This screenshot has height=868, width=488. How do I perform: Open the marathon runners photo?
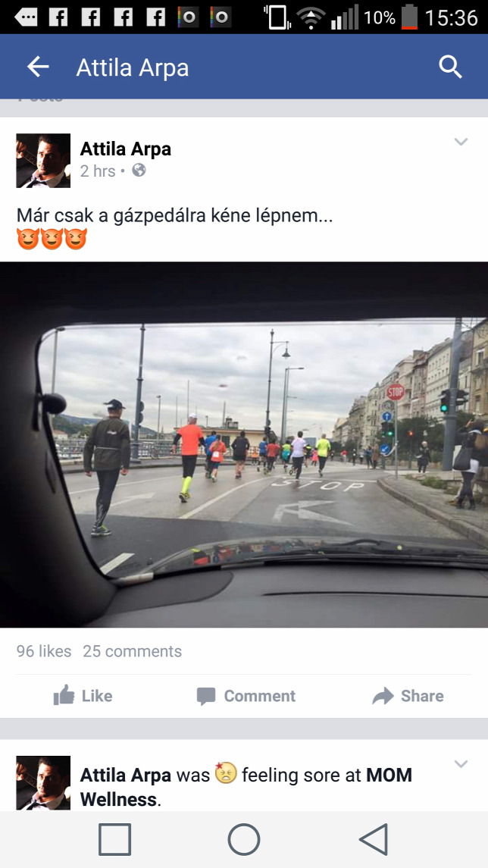click(244, 444)
